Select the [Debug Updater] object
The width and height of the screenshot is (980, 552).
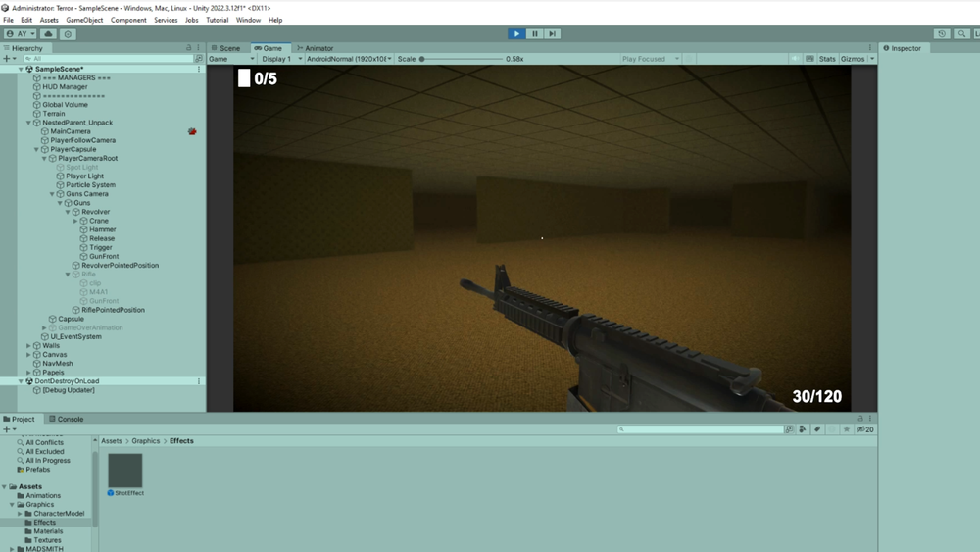(69, 390)
